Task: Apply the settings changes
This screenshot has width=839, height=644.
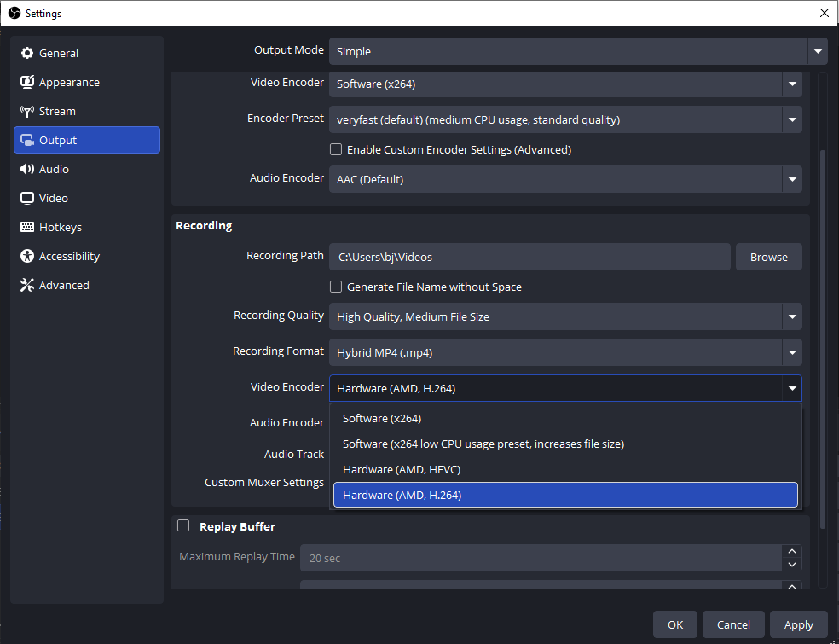Action: 799,624
